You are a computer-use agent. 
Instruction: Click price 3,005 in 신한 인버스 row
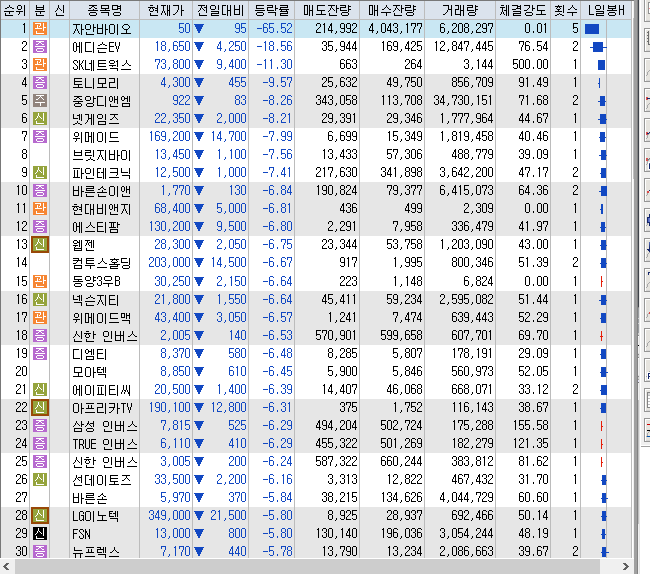point(175,461)
